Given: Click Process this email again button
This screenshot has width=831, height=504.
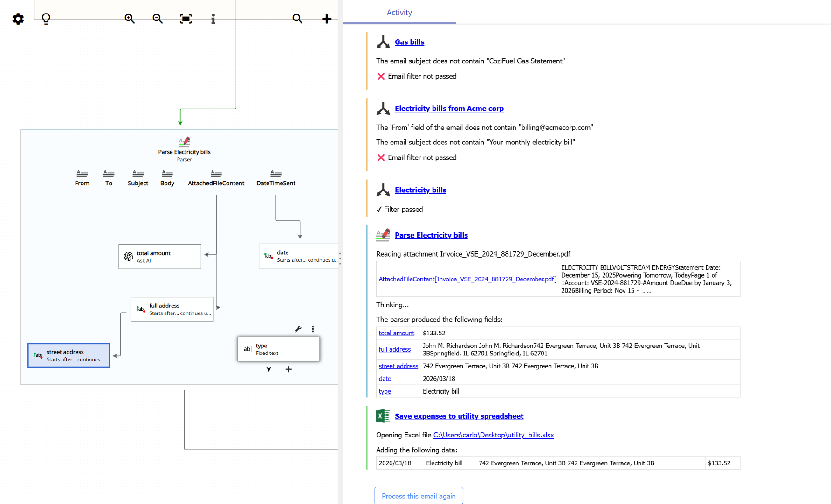Looking at the screenshot, I should pos(419,496).
